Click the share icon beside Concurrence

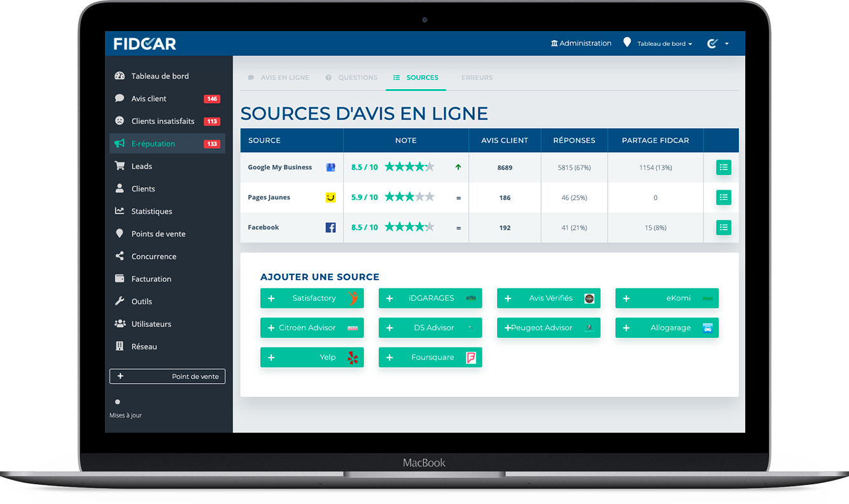(x=120, y=256)
